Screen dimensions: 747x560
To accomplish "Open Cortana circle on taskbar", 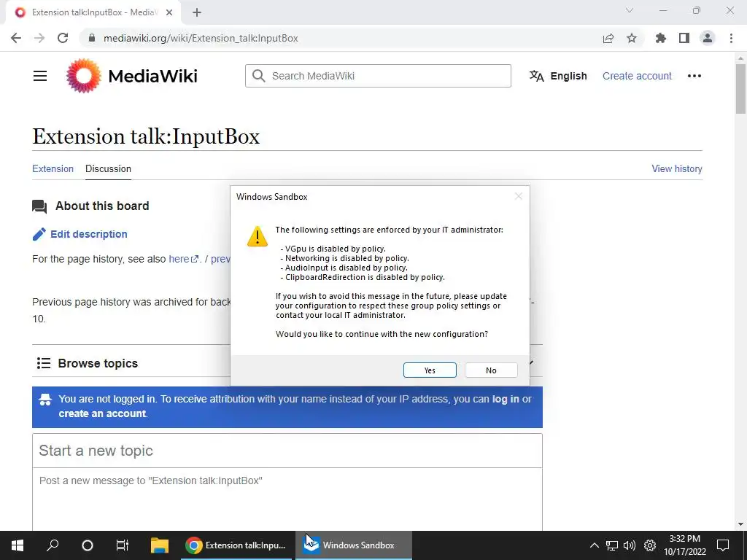I will tap(88, 545).
